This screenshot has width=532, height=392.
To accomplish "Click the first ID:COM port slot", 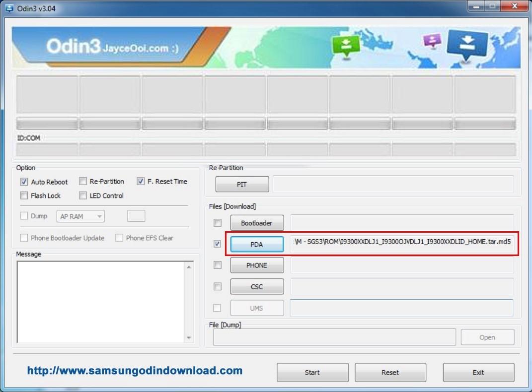I will (47, 149).
